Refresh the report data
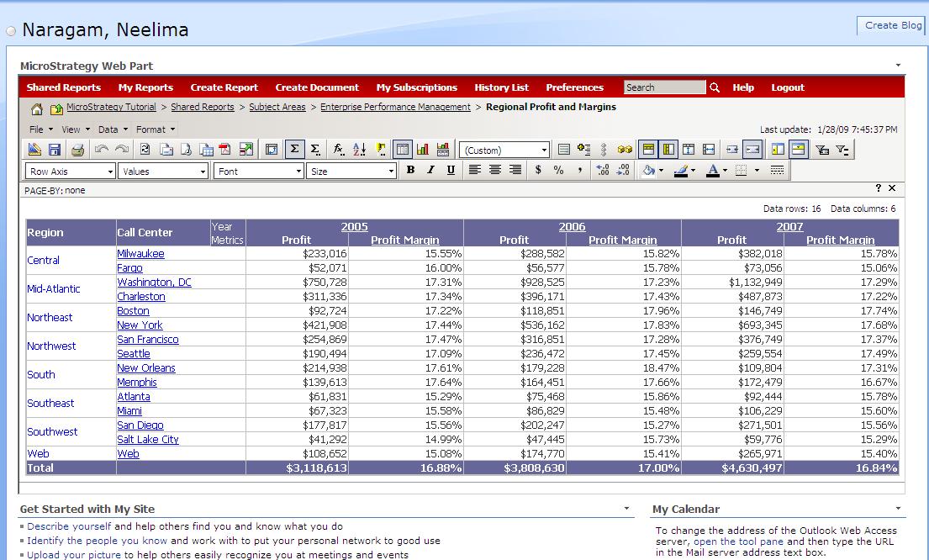Screen dimensions: 929x560 tap(145, 149)
